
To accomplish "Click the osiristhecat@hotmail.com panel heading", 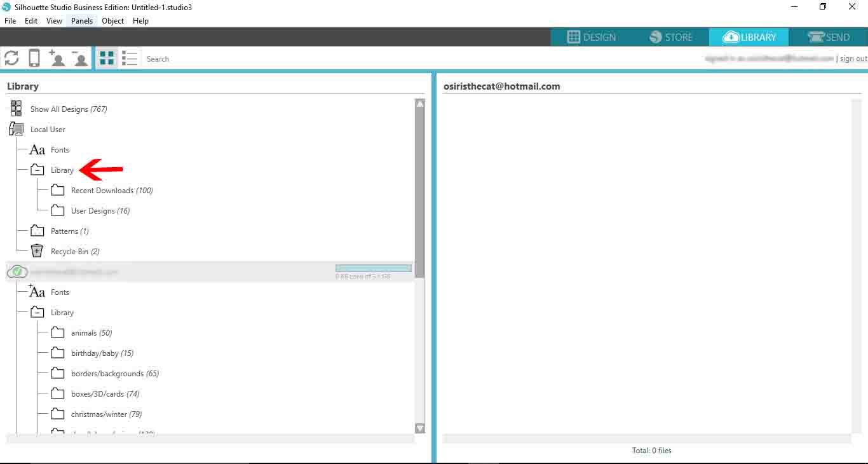I will tap(502, 86).
